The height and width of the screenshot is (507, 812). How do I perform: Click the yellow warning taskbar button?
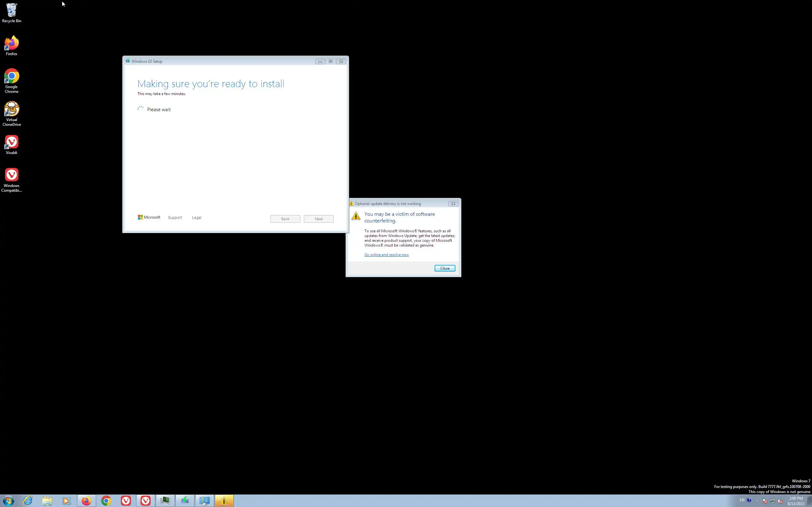coord(224,501)
